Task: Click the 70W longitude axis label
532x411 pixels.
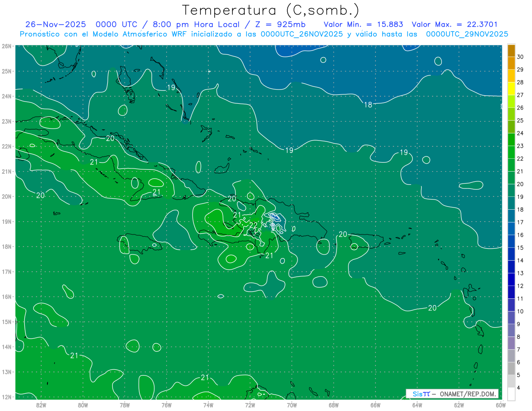Action: pyautogui.click(x=292, y=405)
